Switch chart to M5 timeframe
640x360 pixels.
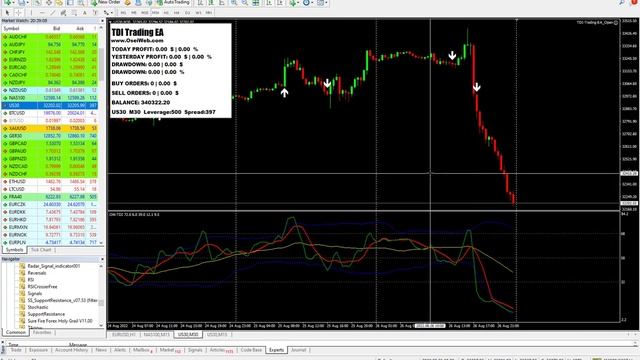coord(134,13)
